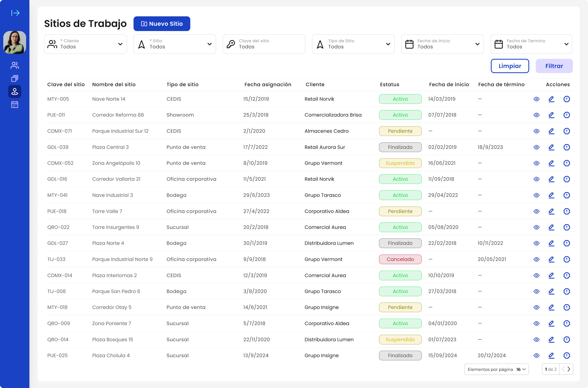Click the Estatus column header
This screenshot has width=588, height=388.
pos(390,85)
